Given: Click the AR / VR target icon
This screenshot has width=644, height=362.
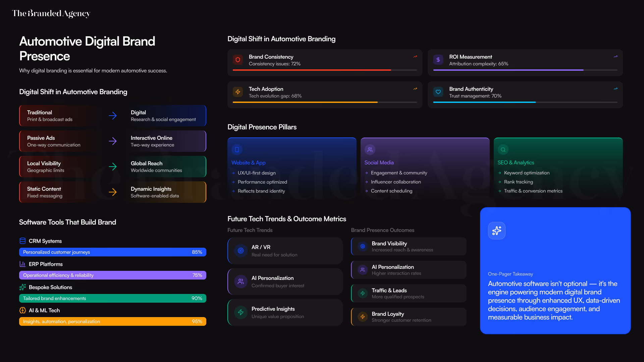Looking at the screenshot, I should [x=241, y=251].
